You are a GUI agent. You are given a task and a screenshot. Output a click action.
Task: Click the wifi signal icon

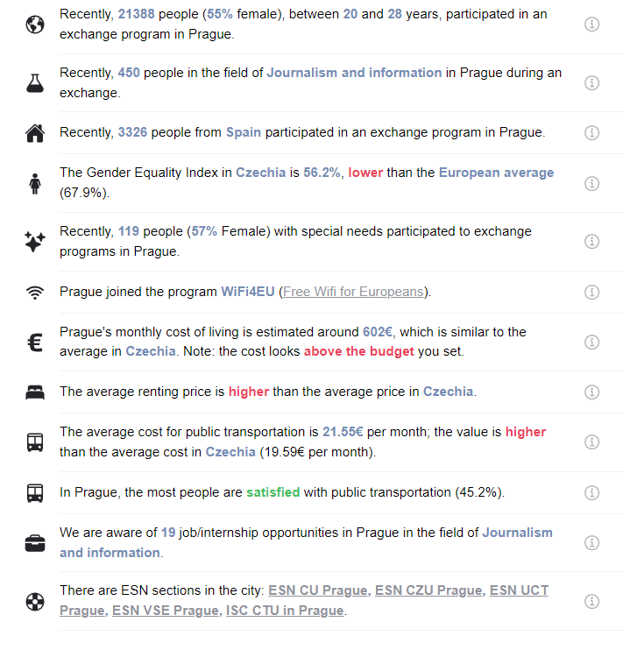click(35, 293)
